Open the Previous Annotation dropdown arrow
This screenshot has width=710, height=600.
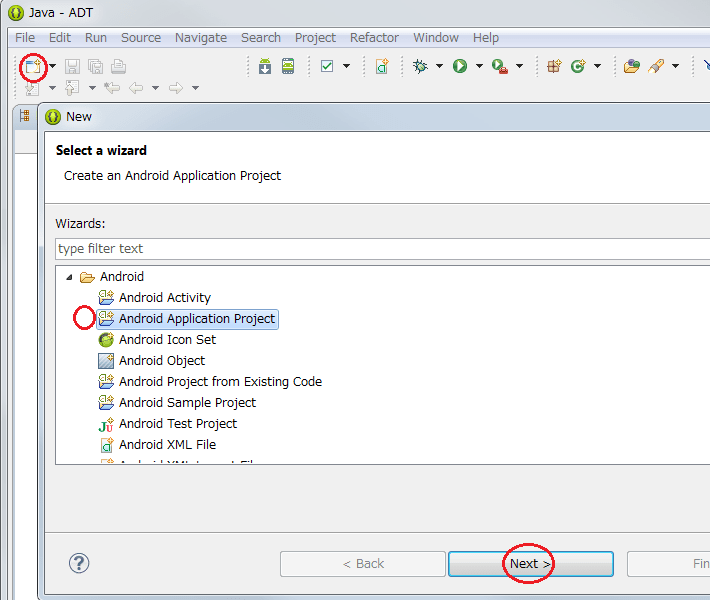click(92, 88)
